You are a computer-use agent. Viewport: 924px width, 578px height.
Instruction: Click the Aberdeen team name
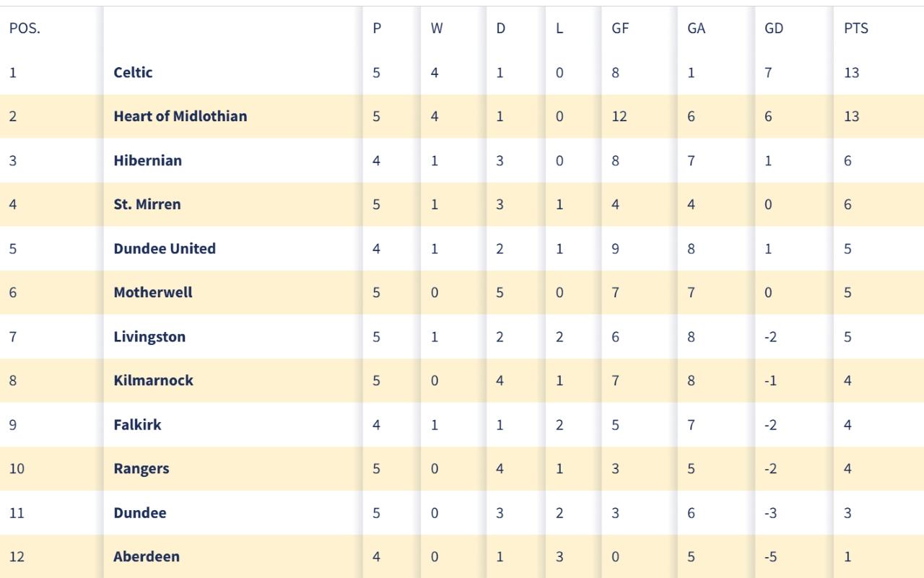(x=147, y=557)
